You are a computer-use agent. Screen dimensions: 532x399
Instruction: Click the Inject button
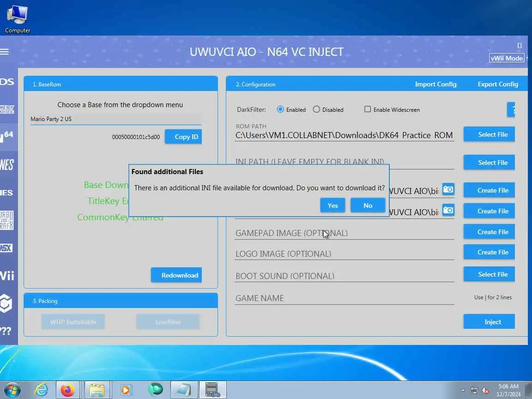tap(489, 321)
